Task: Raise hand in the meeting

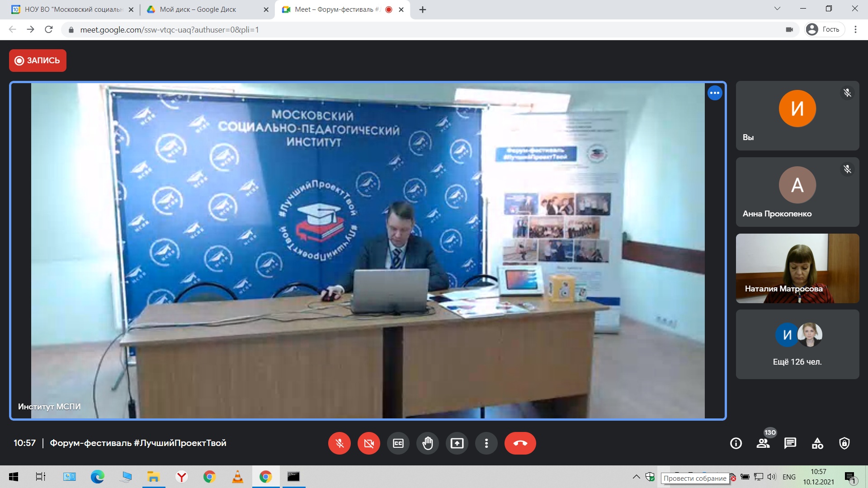Action: pos(428,443)
